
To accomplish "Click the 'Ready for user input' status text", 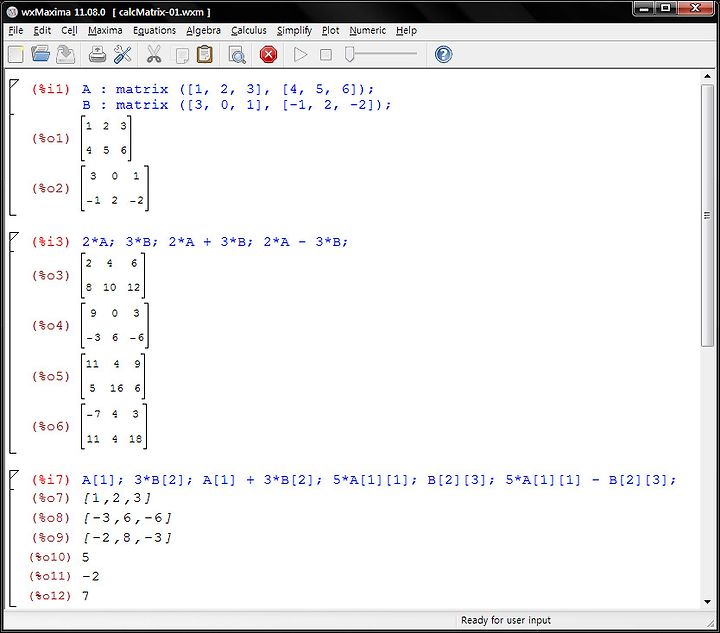I will 506,621.
